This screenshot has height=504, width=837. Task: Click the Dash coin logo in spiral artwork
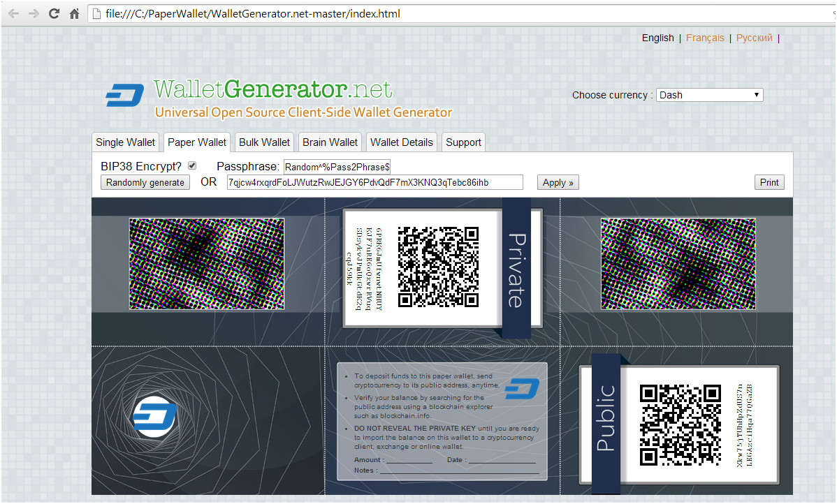(x=154, y=417)
